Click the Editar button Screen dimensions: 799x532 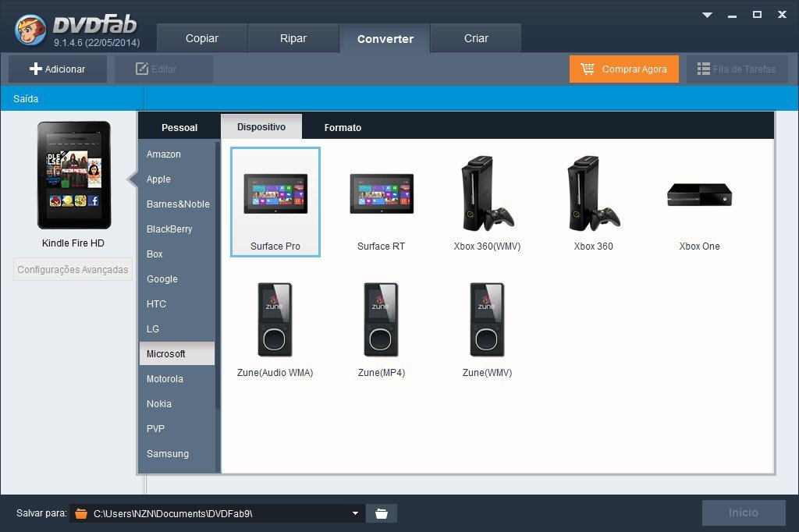(163, 69)
